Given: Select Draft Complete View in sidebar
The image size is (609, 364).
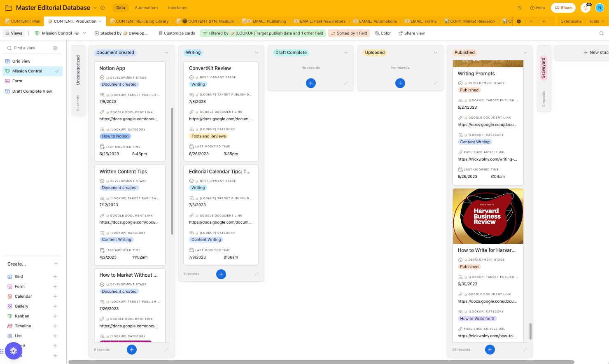Looking at the screenshot, I should [33, 91].
